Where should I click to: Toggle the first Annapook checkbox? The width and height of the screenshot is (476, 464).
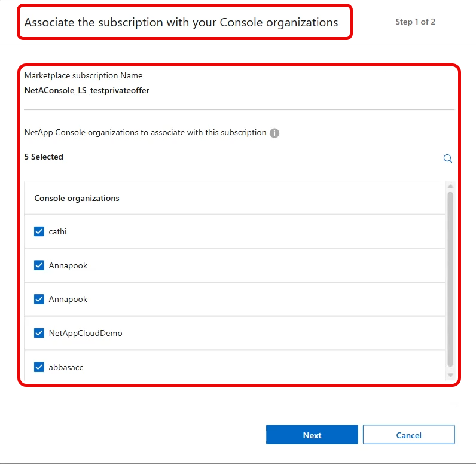pos(39,265)
